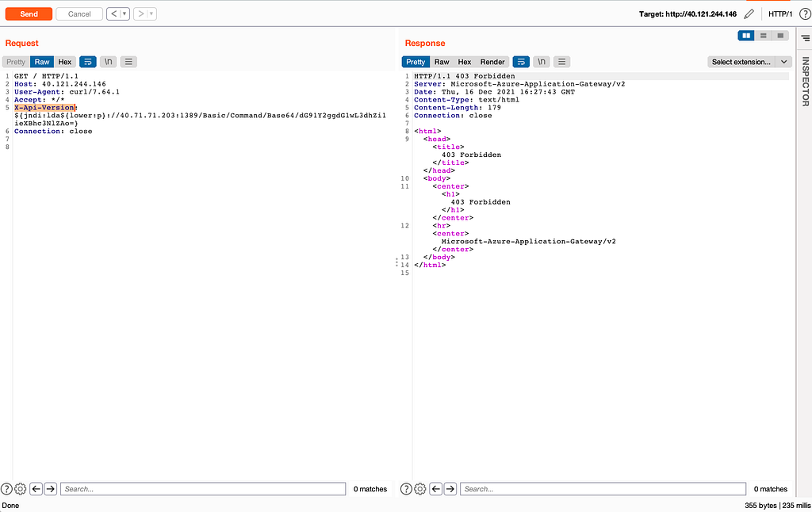Click the User-Agent curl/7.64.1 line
Image resolution: width=812 pixels, height=512 pixels.
coord(67,92)
